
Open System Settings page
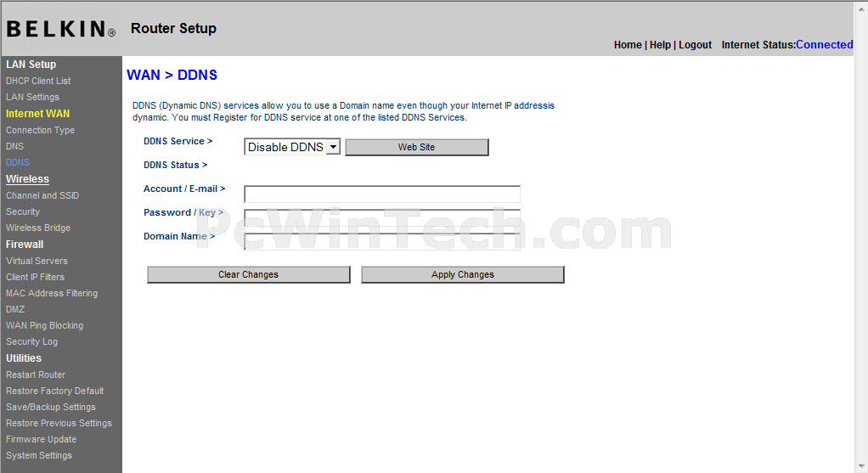[x=39, y=455]
